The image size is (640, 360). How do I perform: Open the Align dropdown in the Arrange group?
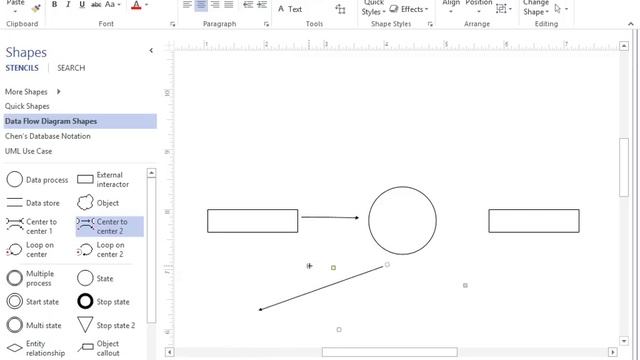click(x=451, y=6)
